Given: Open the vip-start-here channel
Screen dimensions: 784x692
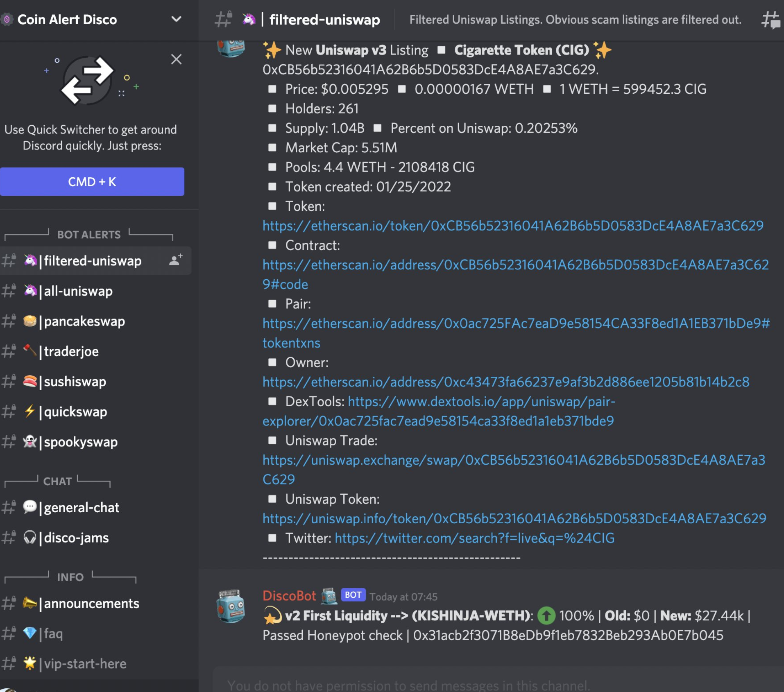Looking at the screenshot, I should (95, 664).
